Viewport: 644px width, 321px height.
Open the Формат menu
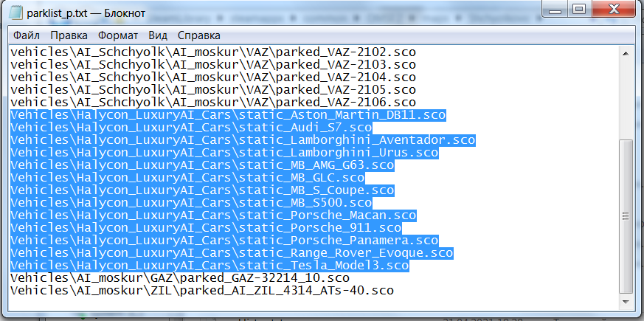[x=118, y=35]
